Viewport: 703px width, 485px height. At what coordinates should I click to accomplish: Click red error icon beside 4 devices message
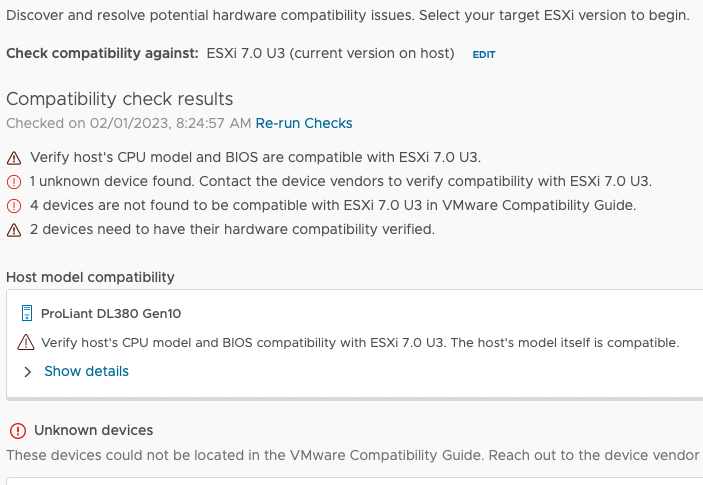pyautogui.click(x=14, y=206)
